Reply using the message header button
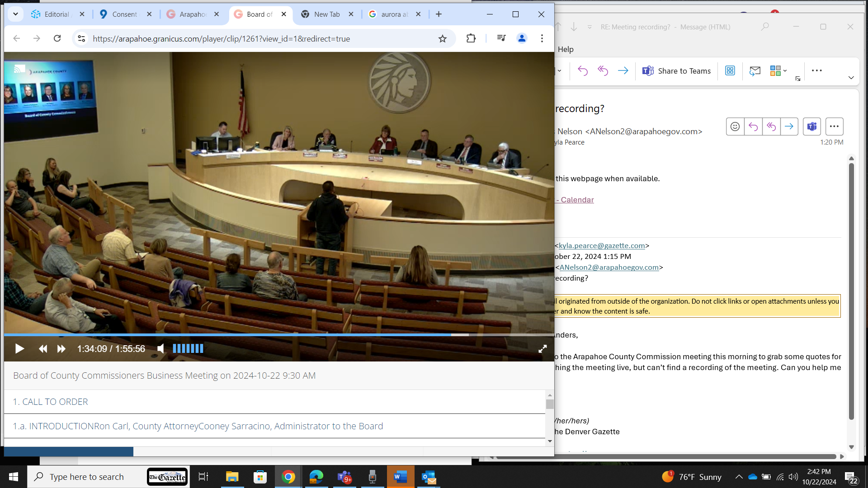The image size is (868, 488). click(x=753, y=127)
